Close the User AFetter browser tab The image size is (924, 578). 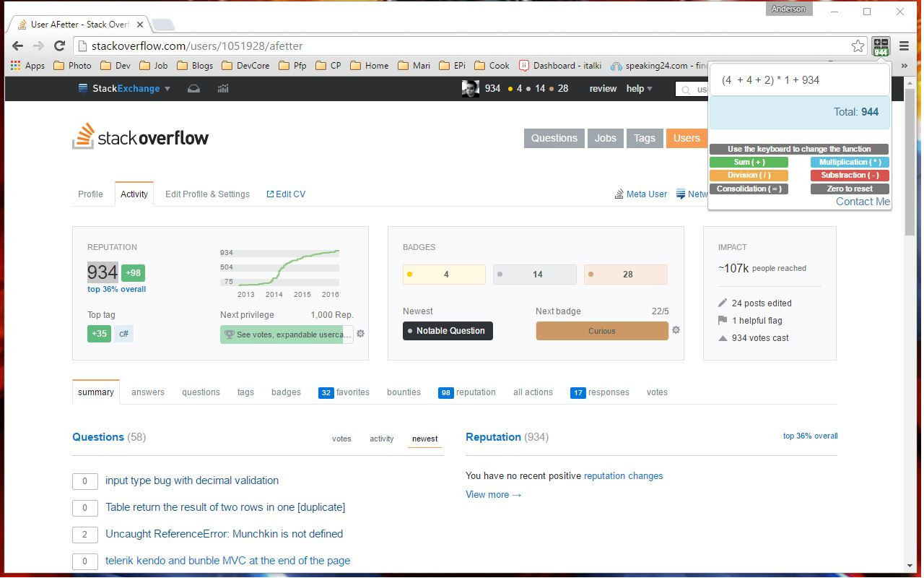coord(140,25)
